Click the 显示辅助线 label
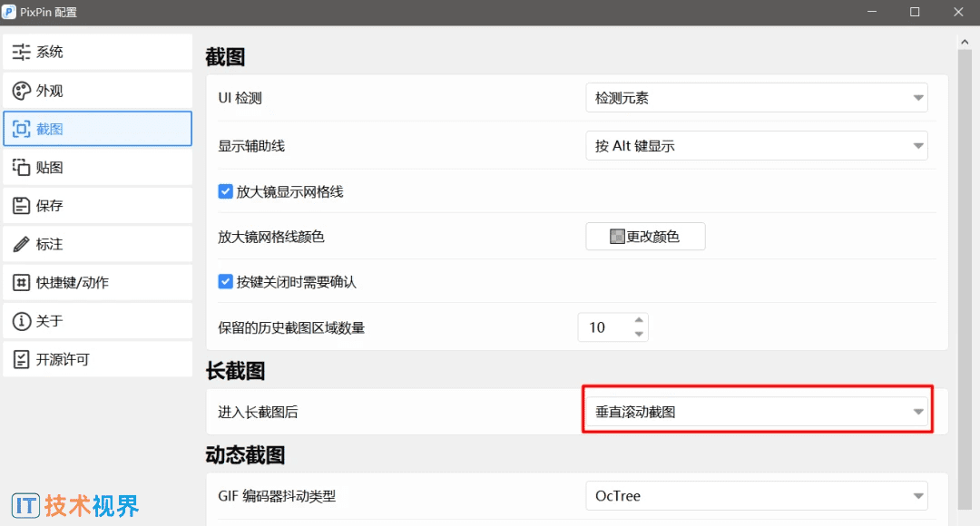The height and width of the screenshot is (526, 980). [x=251, y=145]
